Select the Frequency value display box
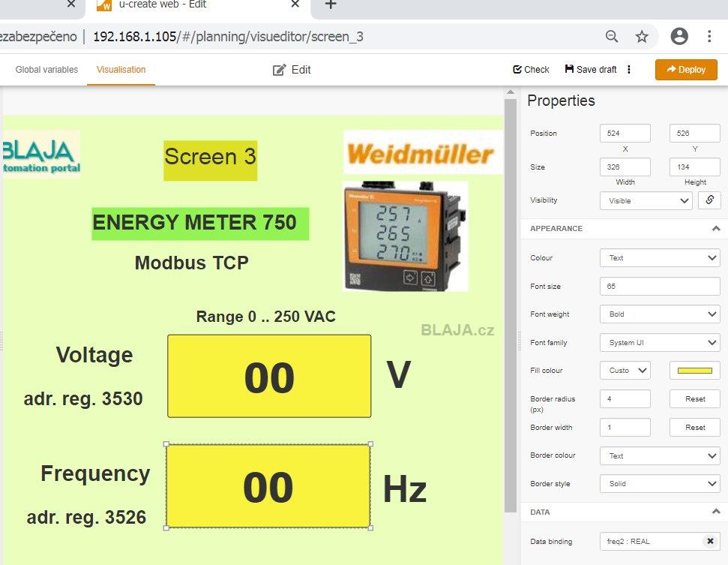 pos(268,486)
